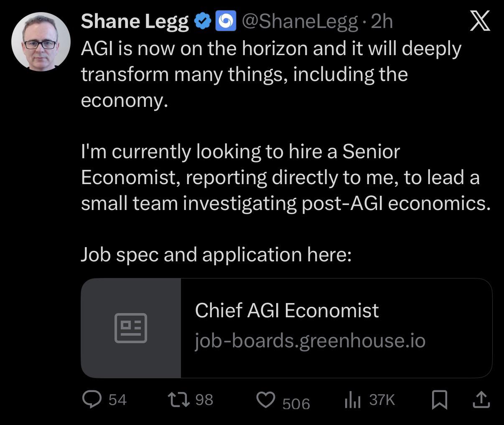Open the share tweet icon

[481, 400]
